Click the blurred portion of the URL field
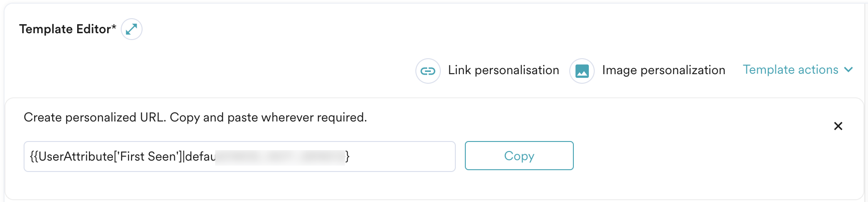 click(x=279, y=157)
